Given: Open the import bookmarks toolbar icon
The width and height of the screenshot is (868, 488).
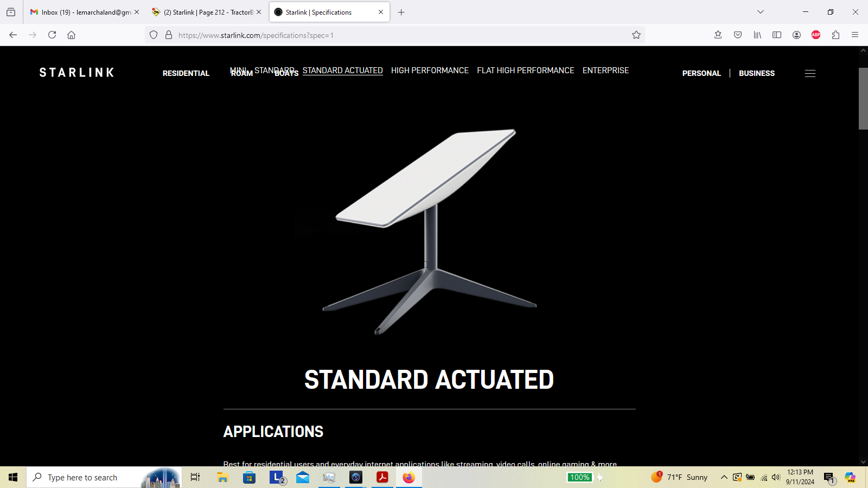Looking at the screenshot, I should [718, 35].
